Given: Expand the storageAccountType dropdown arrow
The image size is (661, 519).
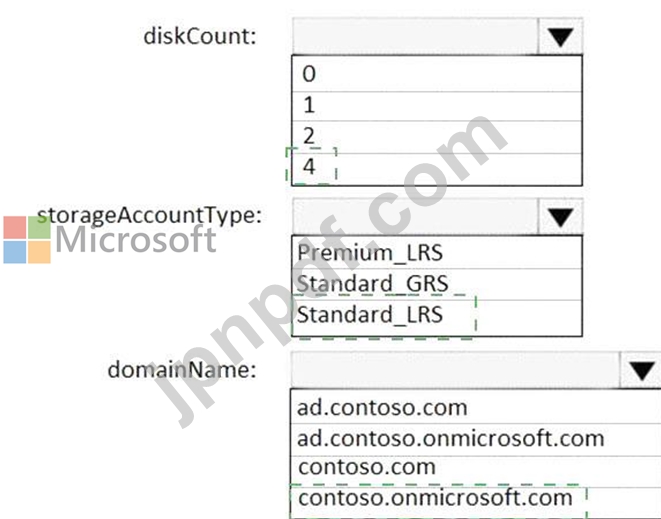Looking at the screenshot, I should click(x=560, y=217).
